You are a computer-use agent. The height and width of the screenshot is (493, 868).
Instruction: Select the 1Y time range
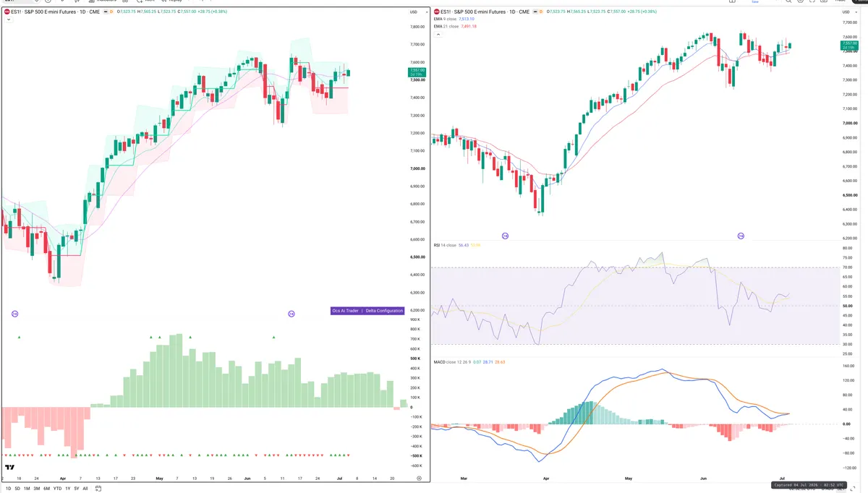coord(68,489)
